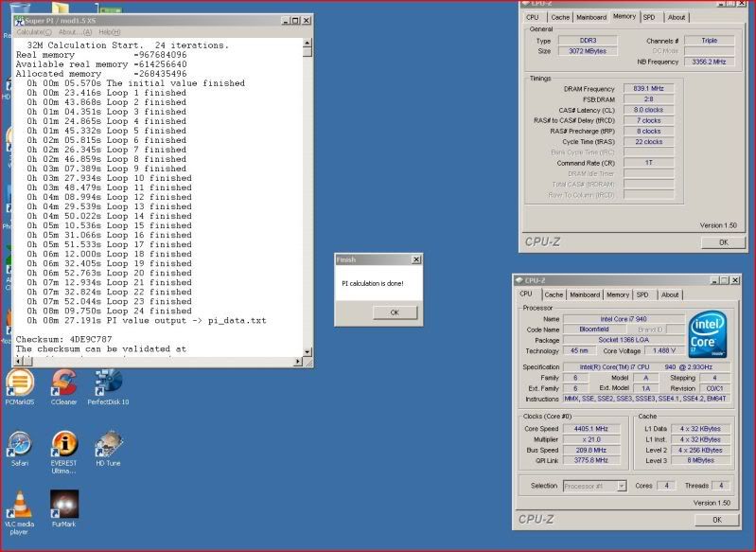Screen dimensions: 756x552
Task: Open PerfectDisk 10 desktop icon
Action: pos(108,387)
